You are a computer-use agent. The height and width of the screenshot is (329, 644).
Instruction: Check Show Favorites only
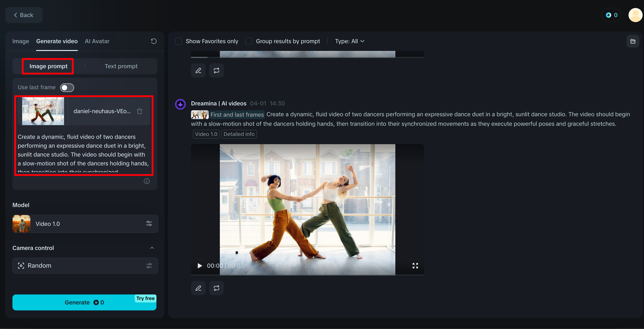click(x=178, y=41)
